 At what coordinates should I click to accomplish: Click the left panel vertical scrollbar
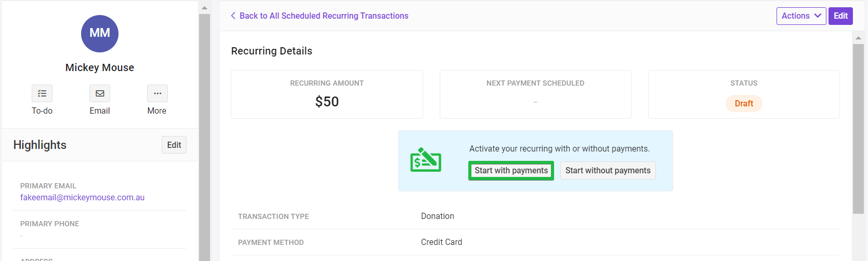click(204, 138)
